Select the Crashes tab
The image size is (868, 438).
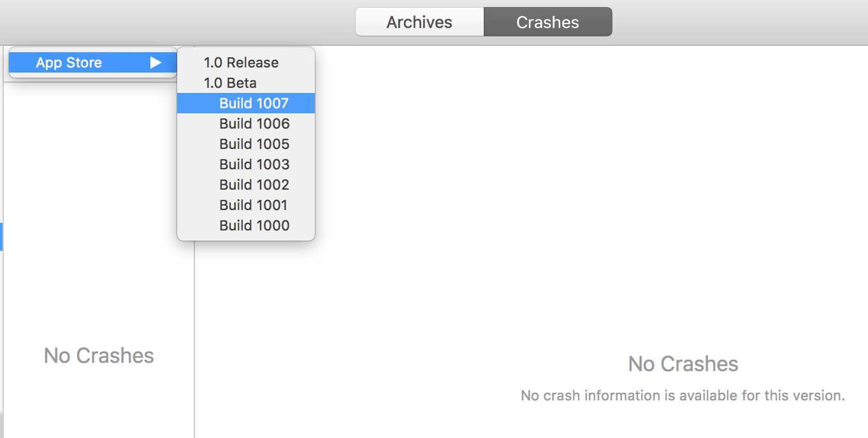(547, 22)
